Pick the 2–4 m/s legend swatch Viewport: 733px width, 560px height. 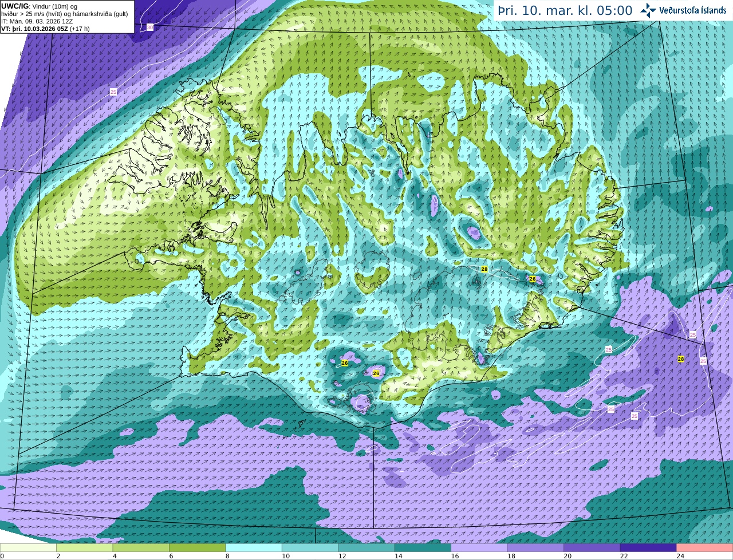pyautogui.click(x=84, y=547)
